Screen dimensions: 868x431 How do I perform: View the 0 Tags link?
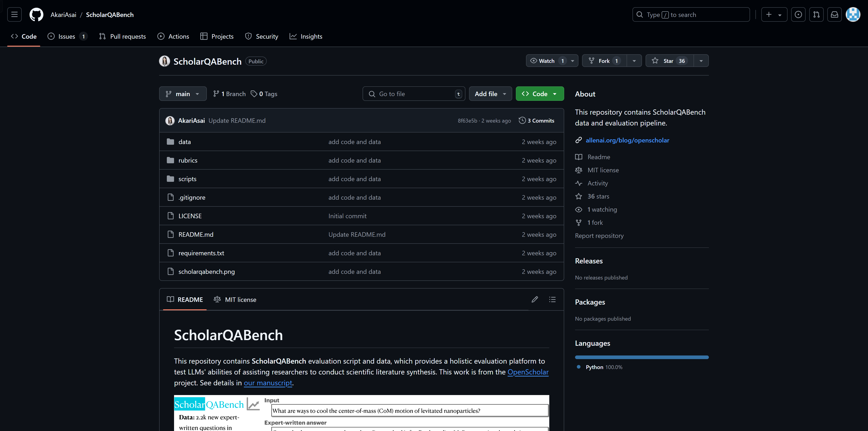[x=264, y=94]
